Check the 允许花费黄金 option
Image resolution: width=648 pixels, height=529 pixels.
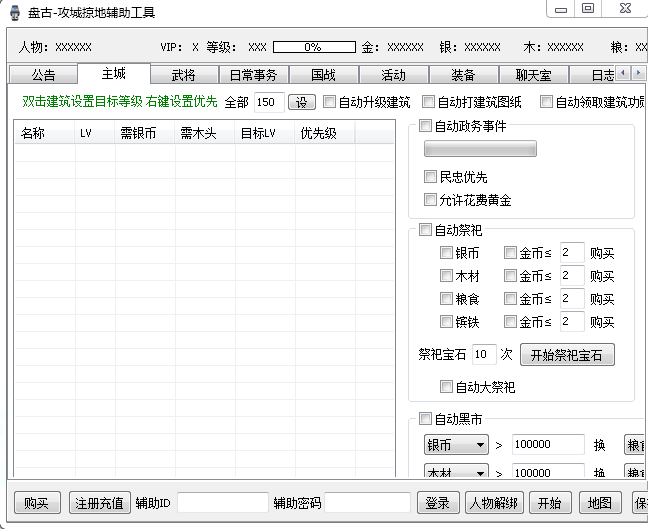[431, 200]
